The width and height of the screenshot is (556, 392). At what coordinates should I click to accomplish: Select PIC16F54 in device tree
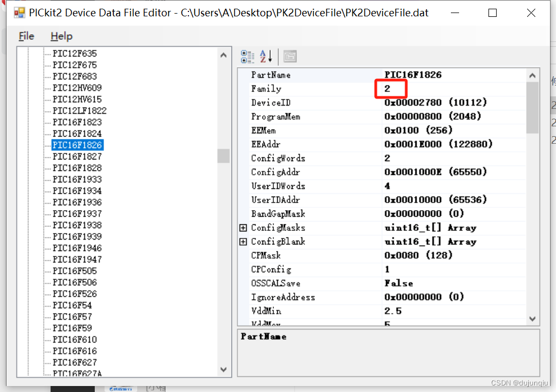coord(72,305)
